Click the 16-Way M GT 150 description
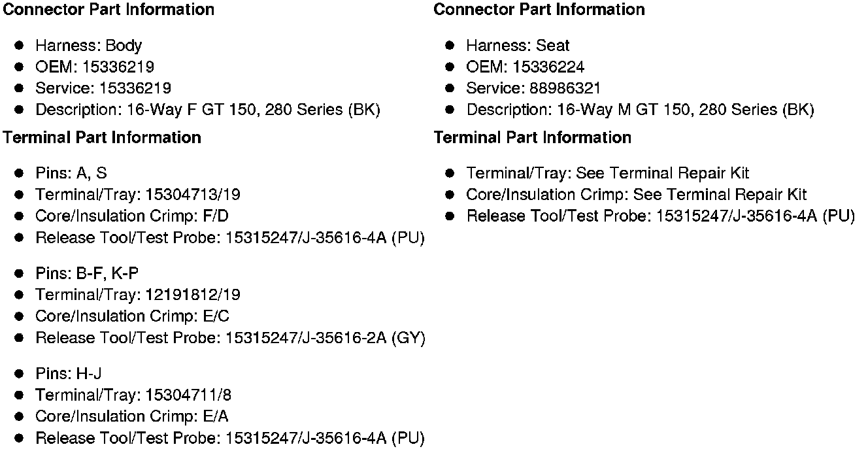 (x=640, y=110)
